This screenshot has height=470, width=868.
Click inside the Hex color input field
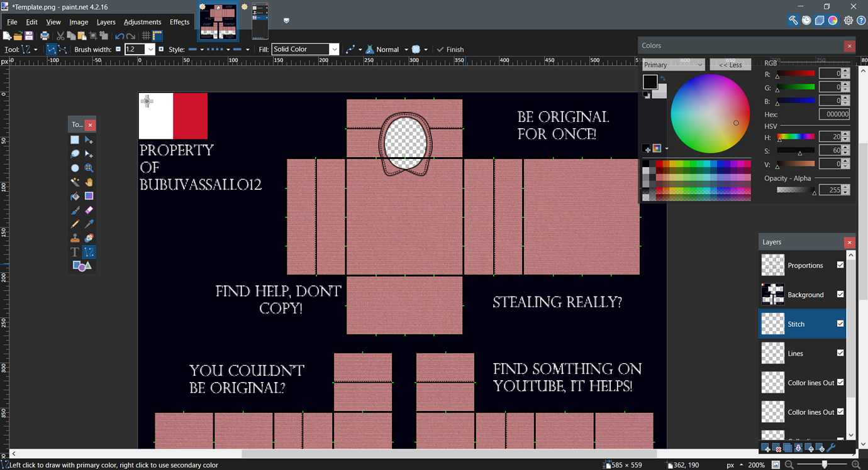[x=834, y=114]
